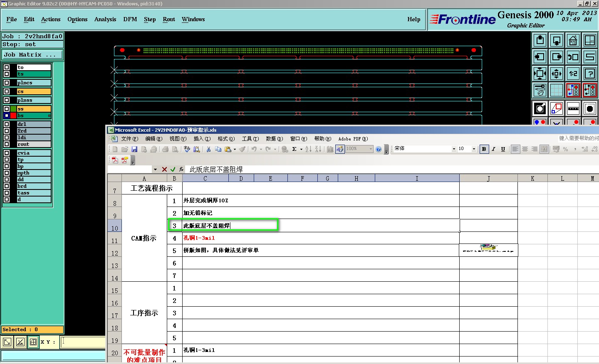This screenshot has height=364, width=599.
Task: Click the Save icon in Excel toolbar
Action: (x=134, y=149)
